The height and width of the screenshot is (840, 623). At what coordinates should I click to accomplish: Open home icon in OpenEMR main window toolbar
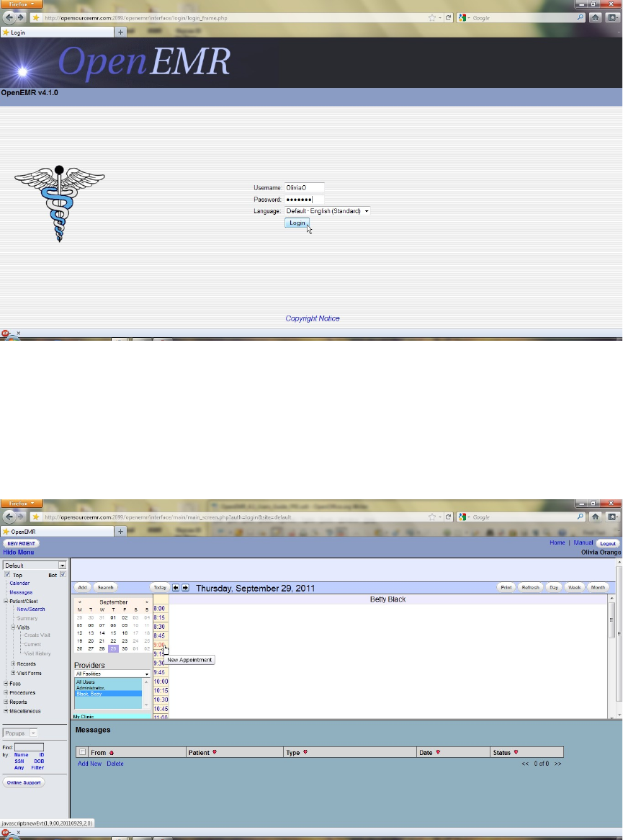tap(595, 517)
